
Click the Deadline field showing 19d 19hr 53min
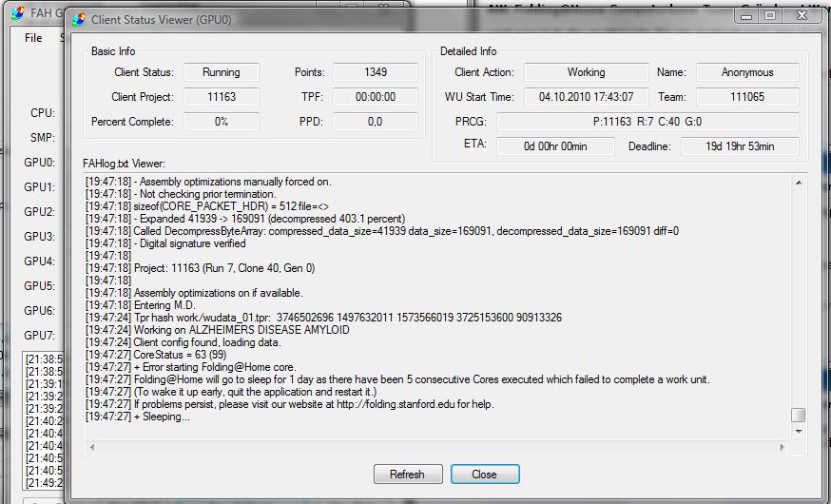[x=740, y=146]
